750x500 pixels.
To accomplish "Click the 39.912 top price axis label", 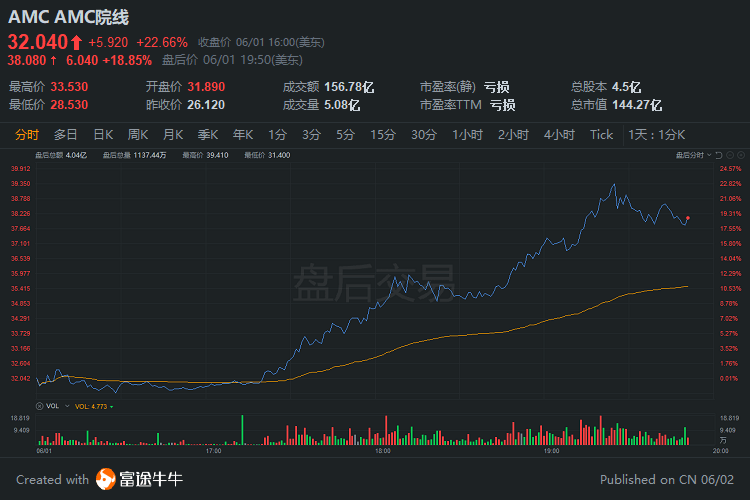I will coord(21,168).
